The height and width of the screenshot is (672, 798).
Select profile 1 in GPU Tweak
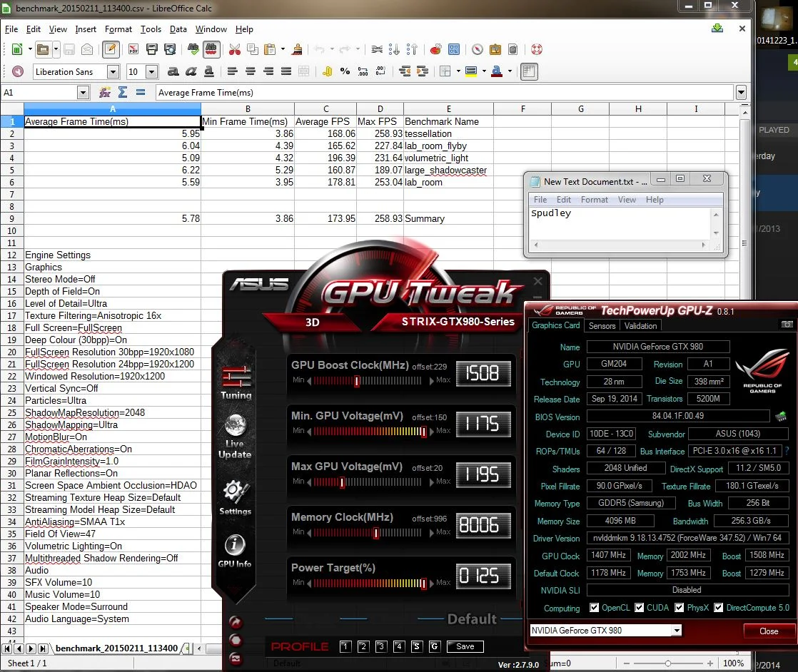coord(345,646)
